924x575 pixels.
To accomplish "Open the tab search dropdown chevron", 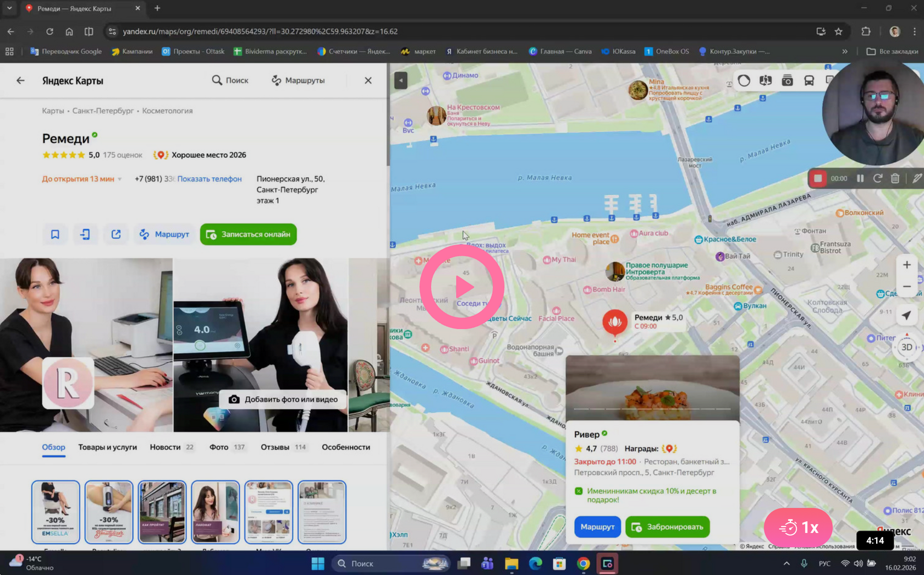I will point(9,8).
